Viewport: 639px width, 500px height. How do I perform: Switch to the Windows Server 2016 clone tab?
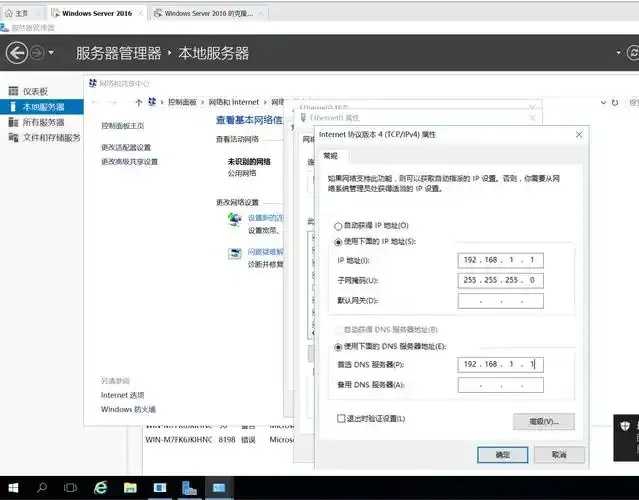[208, 13]
